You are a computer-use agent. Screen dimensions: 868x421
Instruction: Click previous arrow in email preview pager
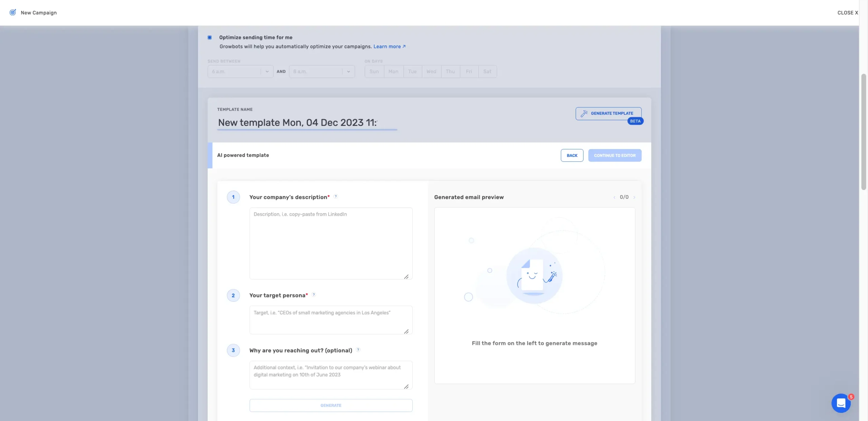pos(614,197)
